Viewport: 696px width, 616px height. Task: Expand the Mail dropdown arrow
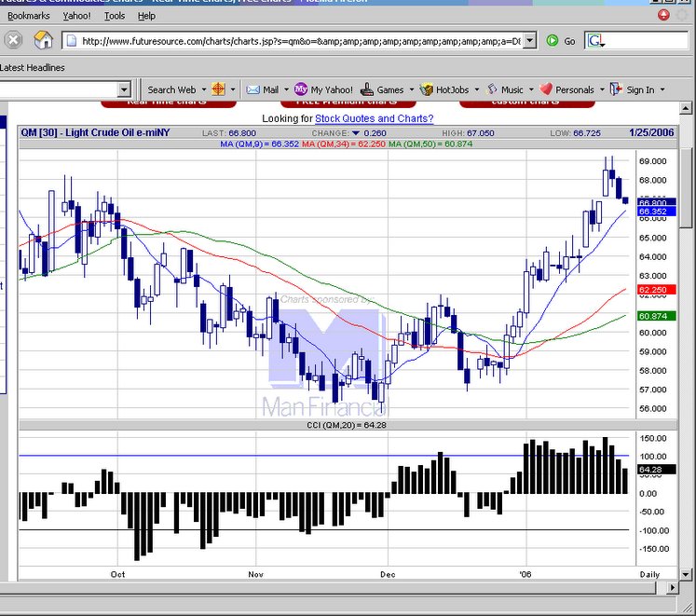pos(286,89)
